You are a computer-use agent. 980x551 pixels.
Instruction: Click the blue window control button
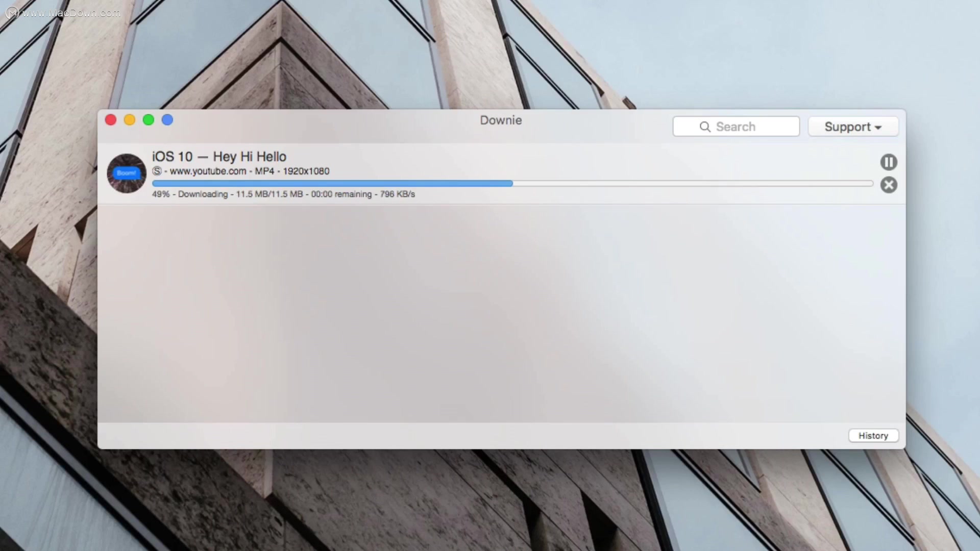coord(167,120)
